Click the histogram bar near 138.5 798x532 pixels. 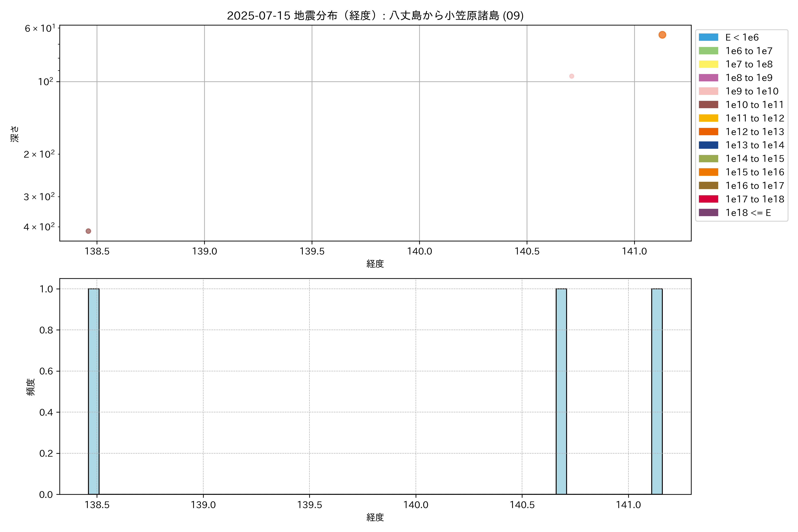pos(94,391)
